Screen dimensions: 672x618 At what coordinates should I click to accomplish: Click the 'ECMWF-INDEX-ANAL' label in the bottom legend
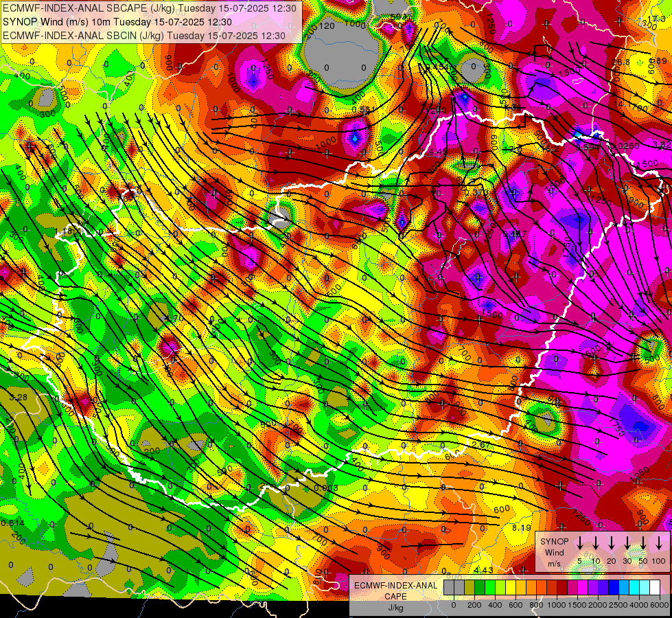pyautogui.click(x=395, y=586)
